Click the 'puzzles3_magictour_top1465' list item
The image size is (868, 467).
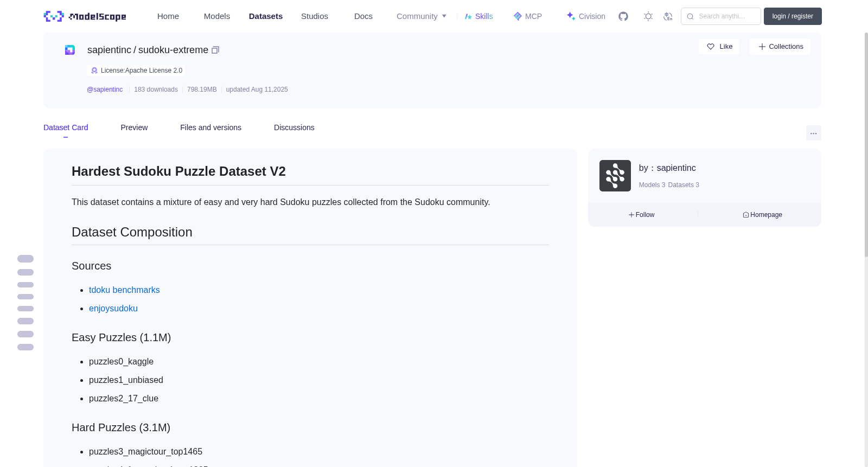pyautogui.click(x=145, y=452)
